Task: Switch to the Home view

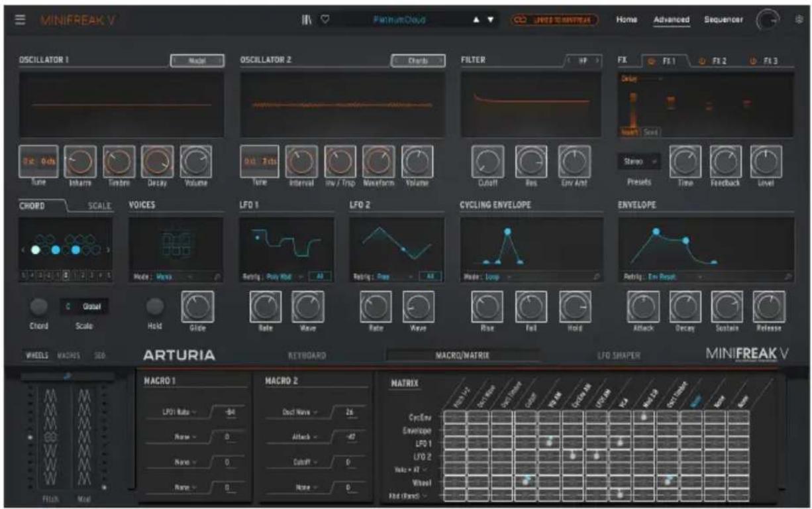Action: coord(627,20)
